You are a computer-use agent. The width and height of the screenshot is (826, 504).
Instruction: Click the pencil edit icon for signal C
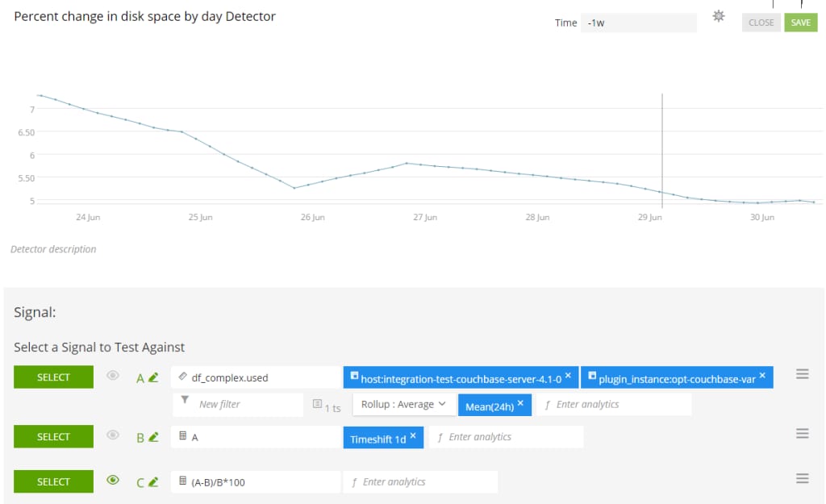[x=153, y=482]
